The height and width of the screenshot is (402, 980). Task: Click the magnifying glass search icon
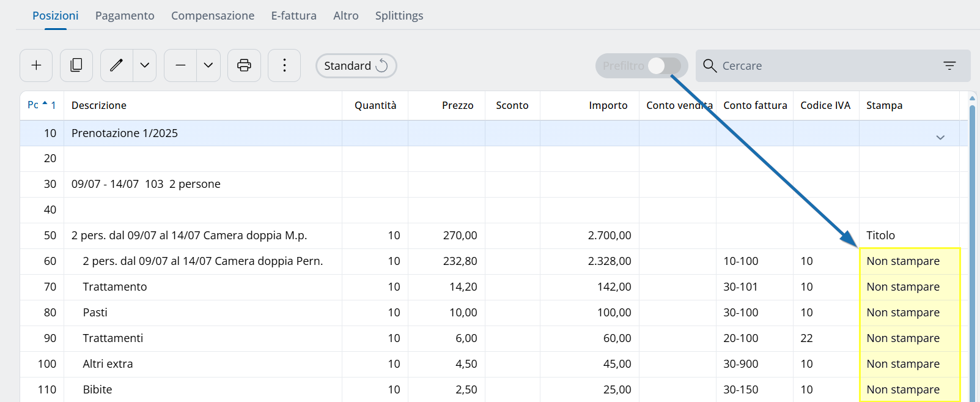pos(709,65)
